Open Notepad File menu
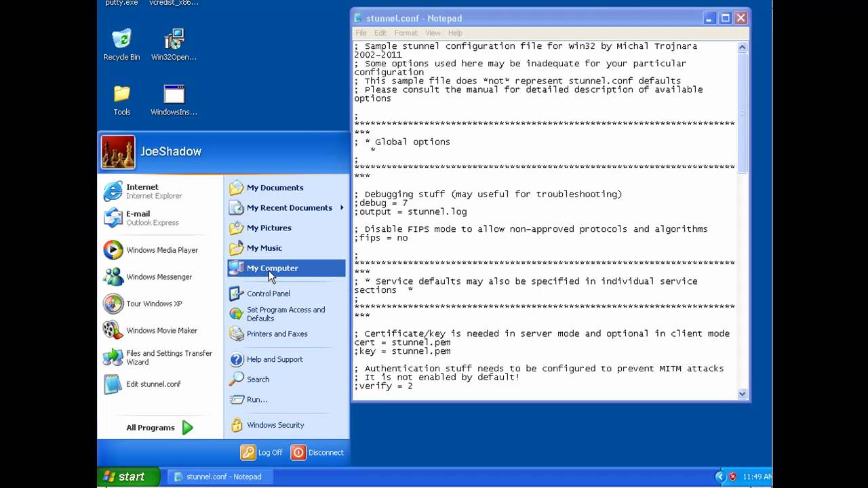The image size is (868, 488). click(361, 33)
